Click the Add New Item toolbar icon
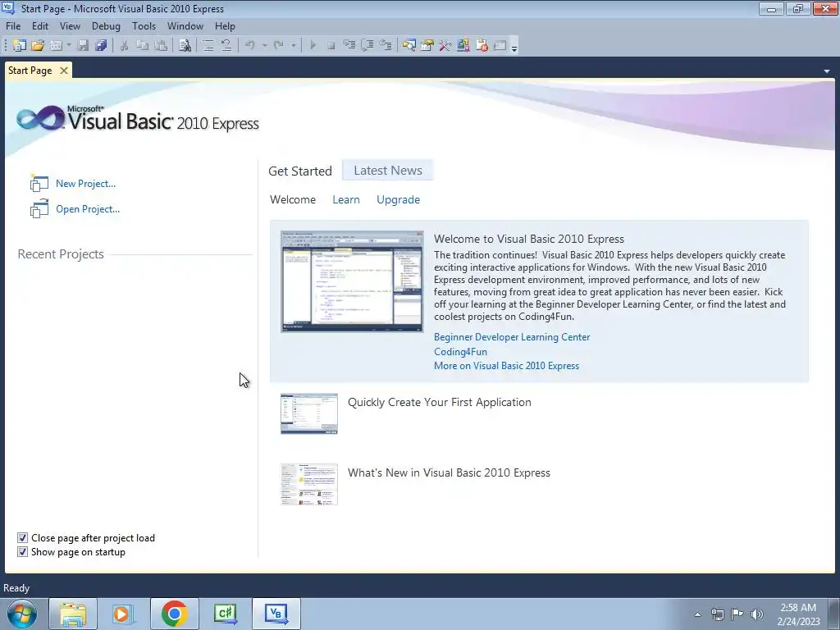Screen dimensions: 840x630 coord(56,46)
